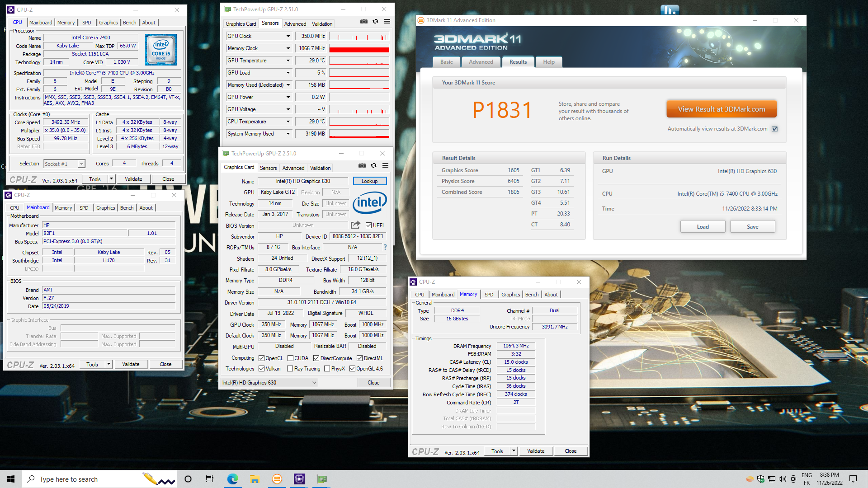Open GPU Clock sensor dropdown
Screen dimensions: 868x488
click(x=288, y=36)
